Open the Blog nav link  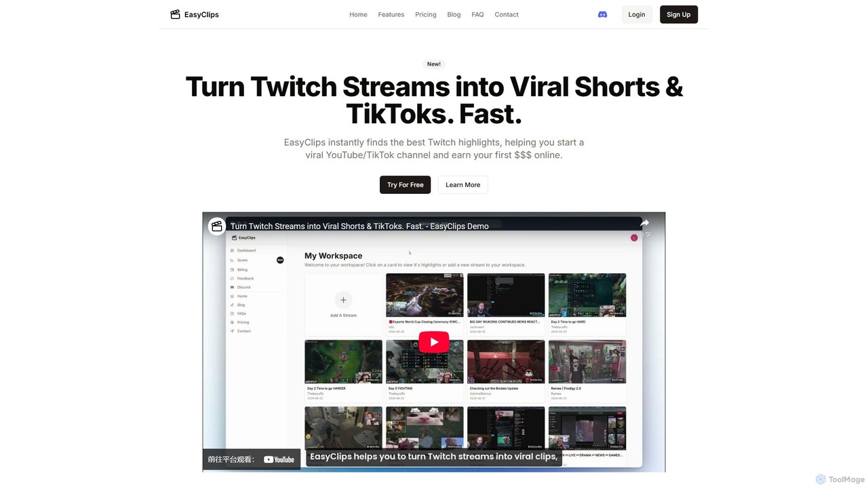tap(454, 14)
